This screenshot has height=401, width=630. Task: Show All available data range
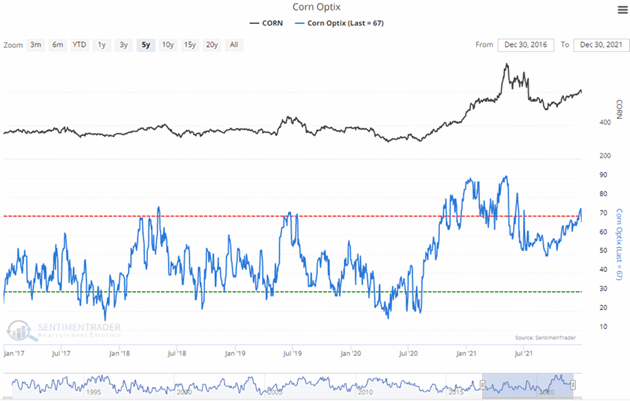coord(234,45)
